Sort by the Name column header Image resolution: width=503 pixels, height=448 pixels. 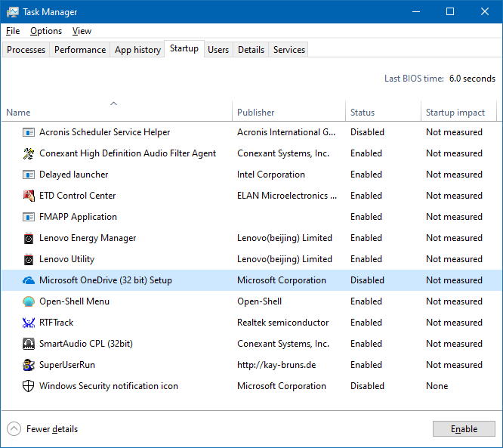click(x=116, y=110)
